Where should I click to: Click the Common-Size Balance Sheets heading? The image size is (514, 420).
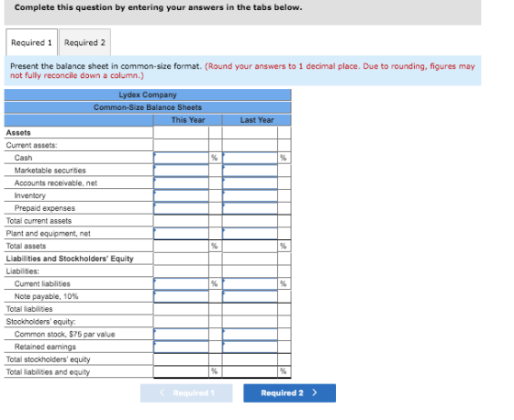point(148,107)
